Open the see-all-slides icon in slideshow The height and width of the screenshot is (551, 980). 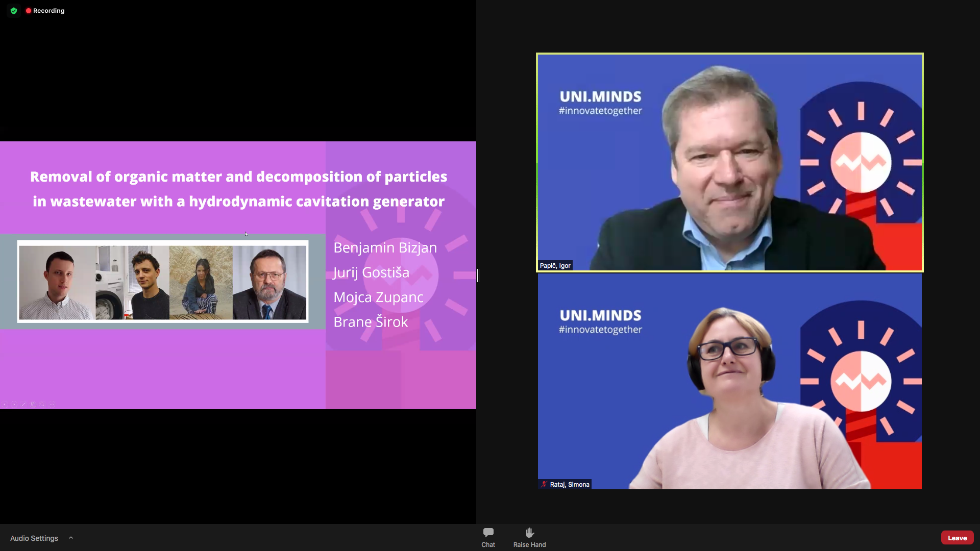(x=33, y=404)
